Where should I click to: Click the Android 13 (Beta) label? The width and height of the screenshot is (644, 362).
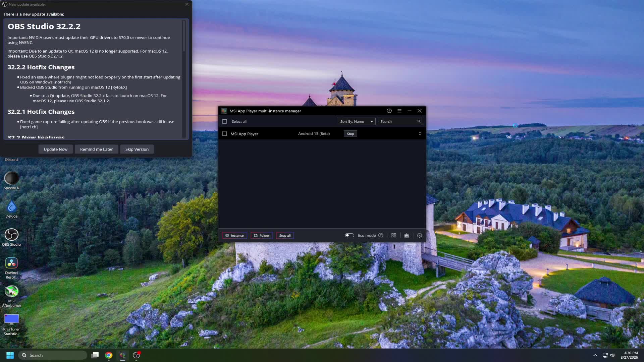(314, 134)
